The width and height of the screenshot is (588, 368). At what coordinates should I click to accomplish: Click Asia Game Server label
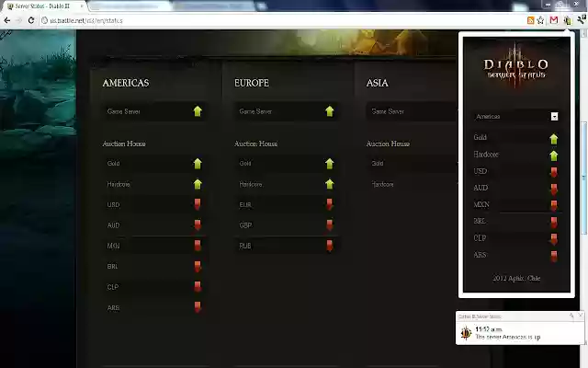pyautogui.click(x=388, y=111)
